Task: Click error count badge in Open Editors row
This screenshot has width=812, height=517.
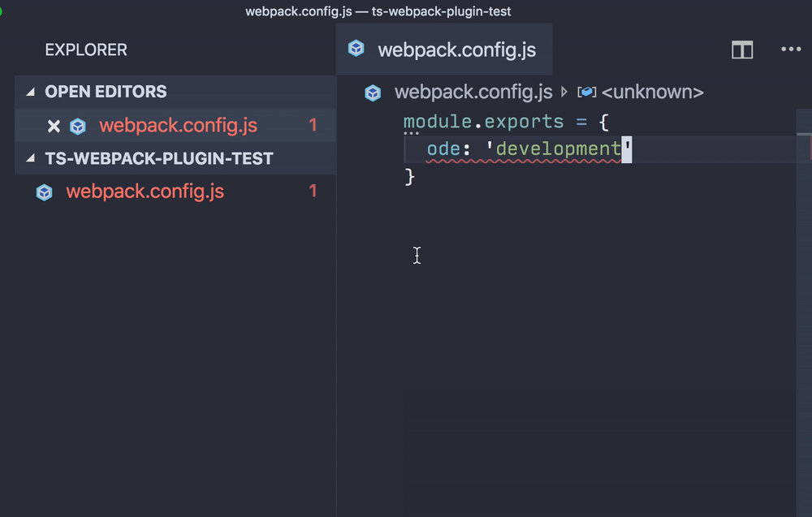Action: (313, 125)
